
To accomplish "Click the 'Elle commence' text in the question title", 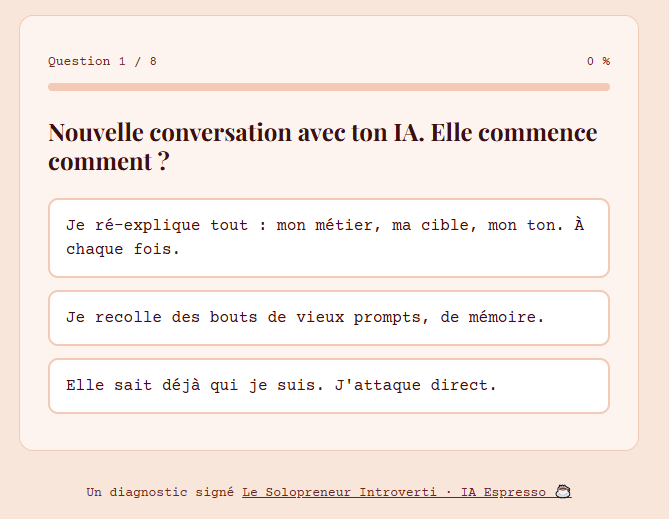I will (x=514, y=132).
